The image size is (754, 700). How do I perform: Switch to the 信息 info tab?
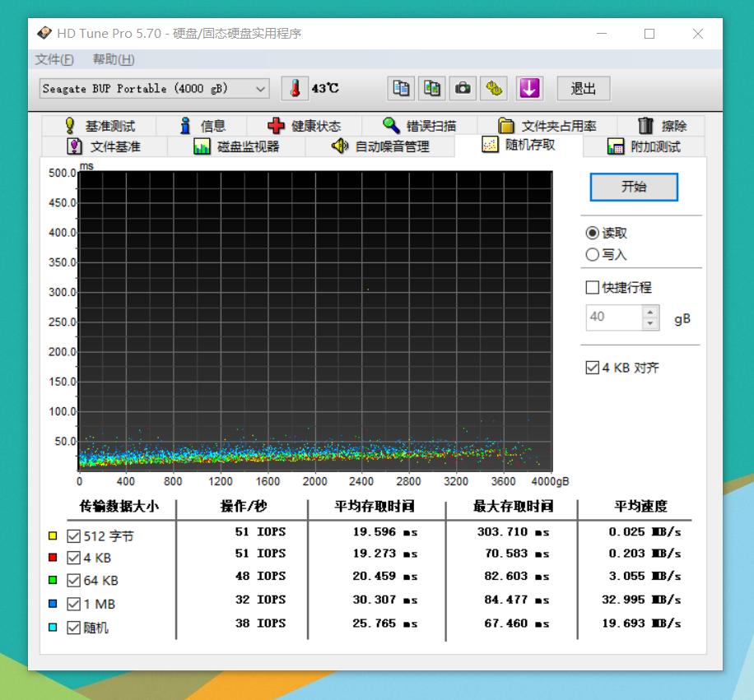202,126
